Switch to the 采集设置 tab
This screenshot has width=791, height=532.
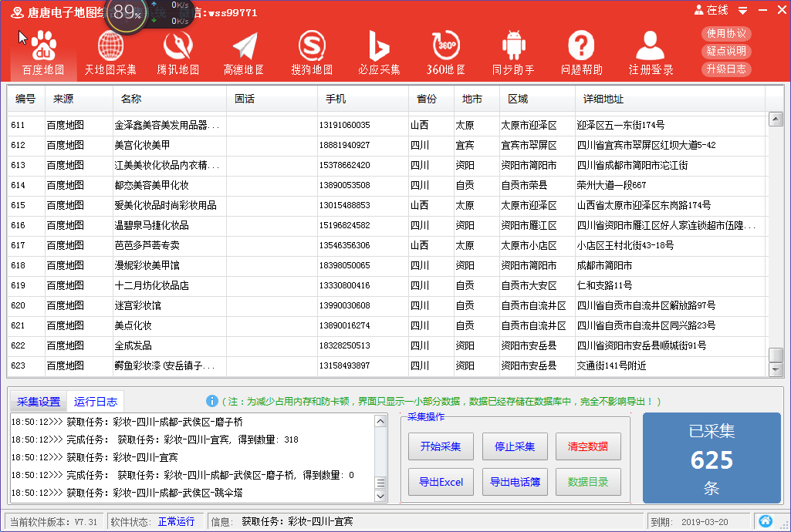tap(39, 402)
